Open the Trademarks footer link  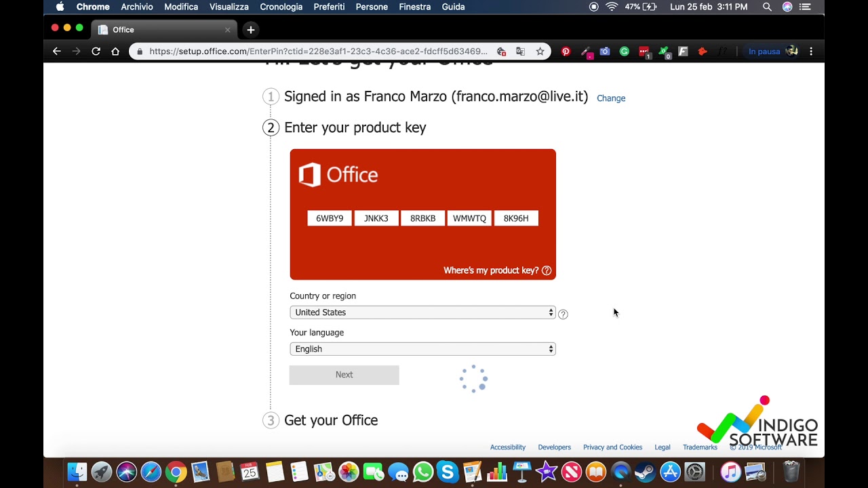700,447
